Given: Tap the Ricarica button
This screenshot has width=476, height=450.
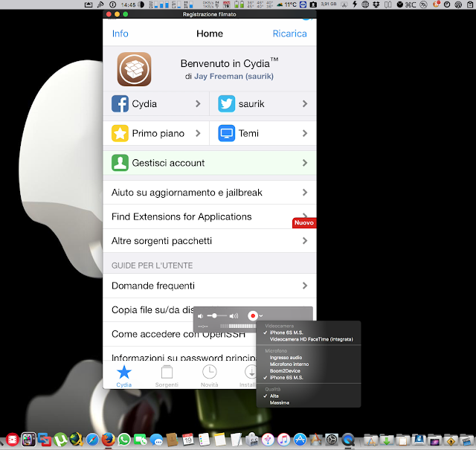Looking at the screenshot, I should pos(289,33).
